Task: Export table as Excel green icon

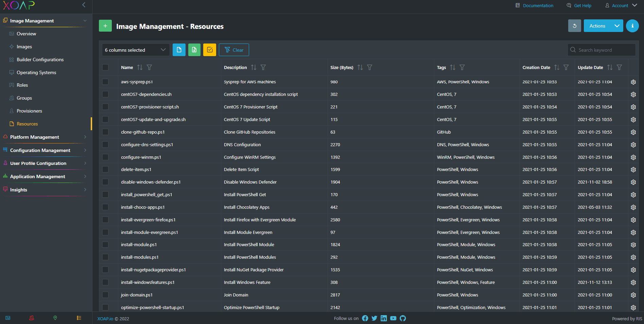Action: pyautogui.click(x=194, y=50)
